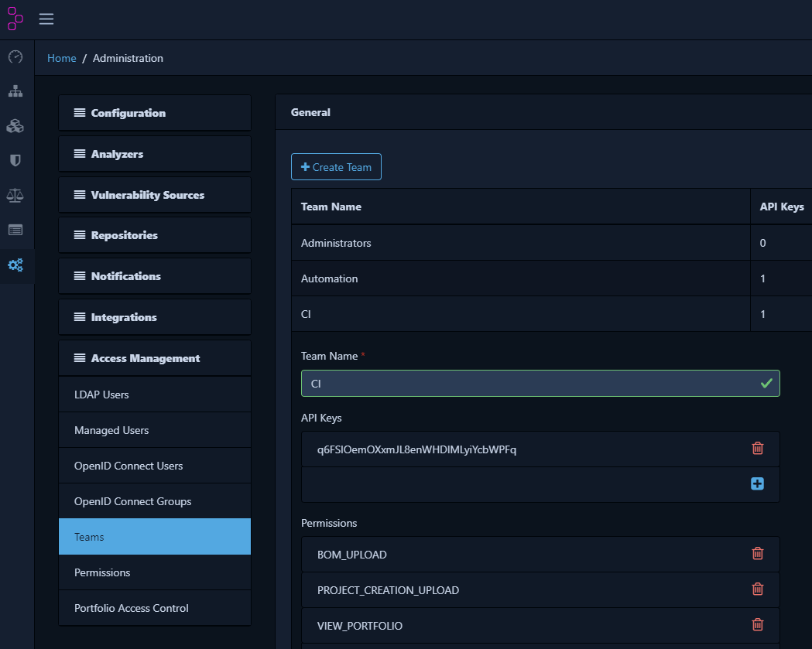Screen dimensions: 812x649
Task: Delete the API key using trash icon
Action: (757, 449)
